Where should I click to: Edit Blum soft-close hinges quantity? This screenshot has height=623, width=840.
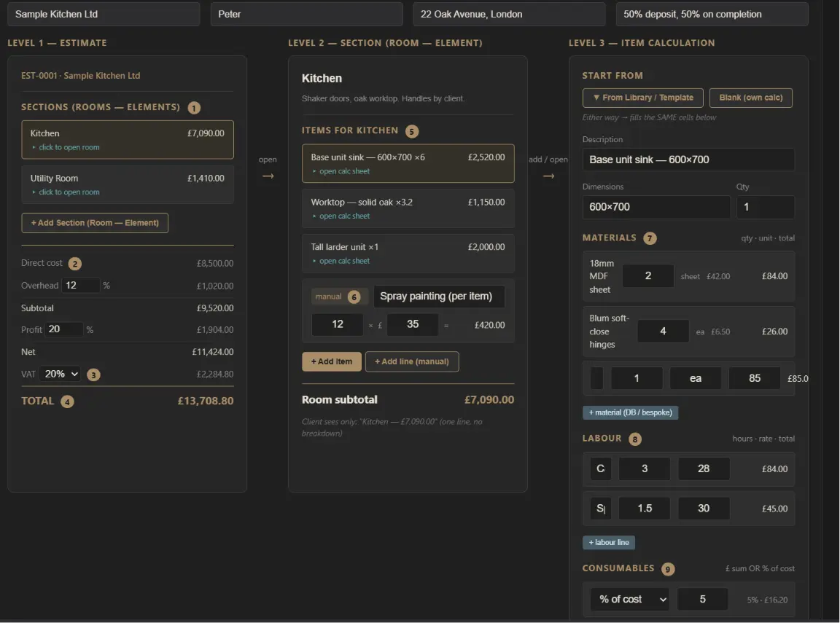click(663, 332)
